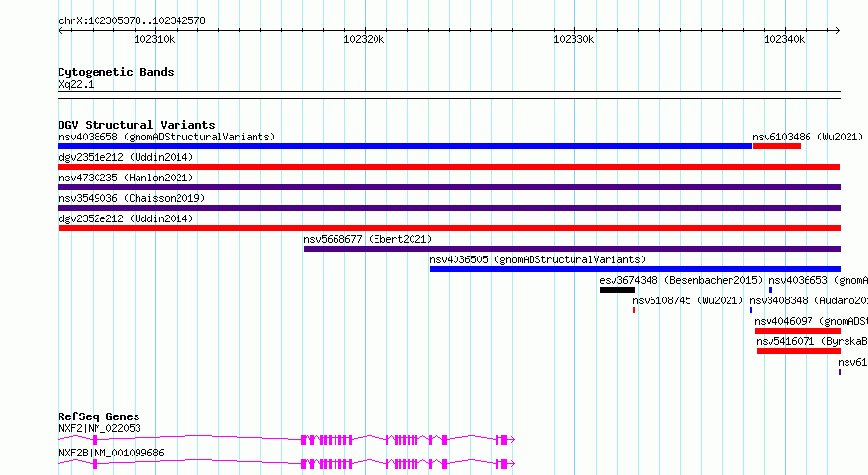Click the nsv4730235 purple variant bar

click(449, 187)
